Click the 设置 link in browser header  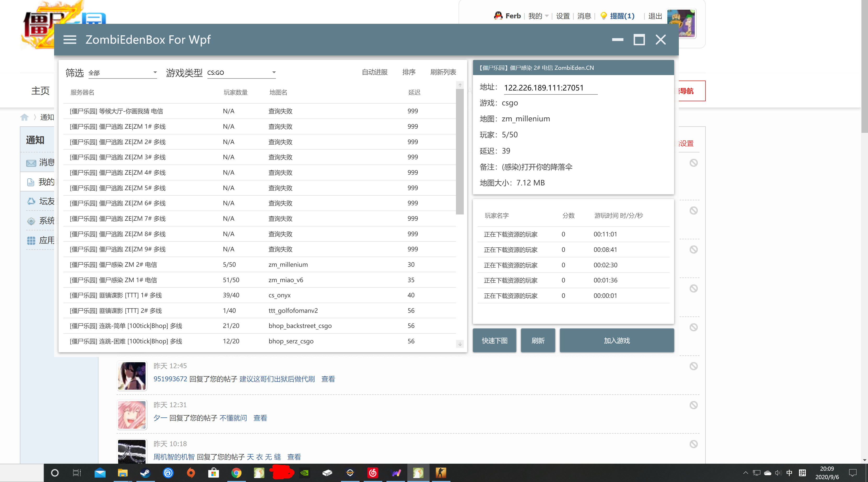tap(563, 16)
